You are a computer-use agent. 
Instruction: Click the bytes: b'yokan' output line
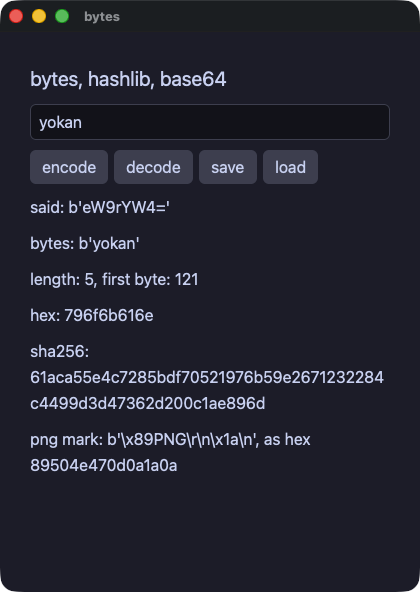[85, 244]
